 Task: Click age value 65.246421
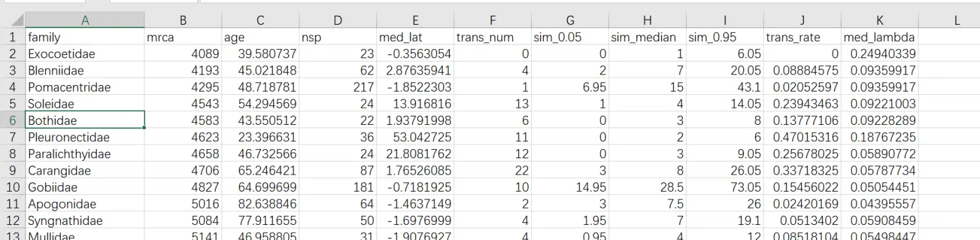(x=260, y=171)
